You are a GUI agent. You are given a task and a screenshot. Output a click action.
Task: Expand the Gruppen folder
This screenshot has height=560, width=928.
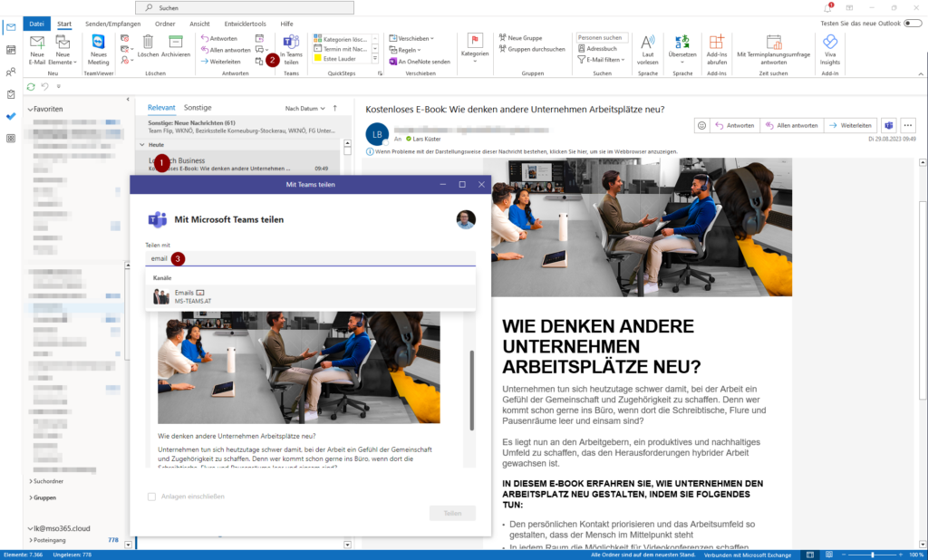pos(31,497)
